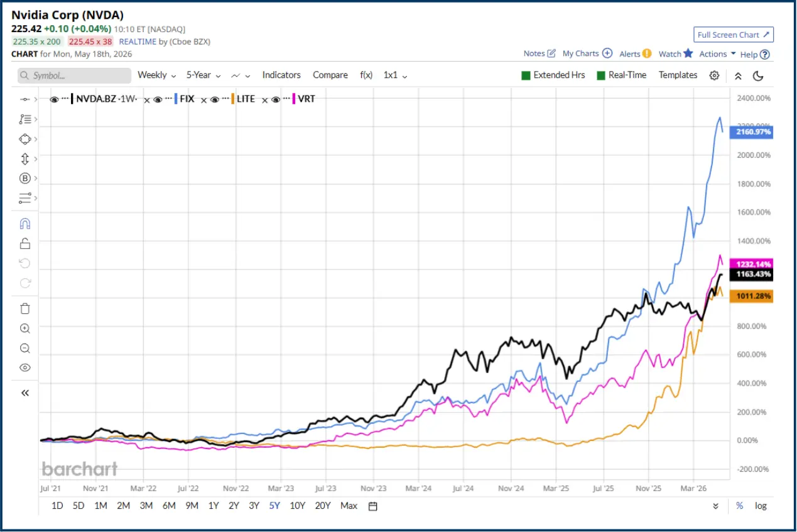The image size is (797, 532).
Task: Select the vertical arrow measure tool
Action: click(25, 159)
